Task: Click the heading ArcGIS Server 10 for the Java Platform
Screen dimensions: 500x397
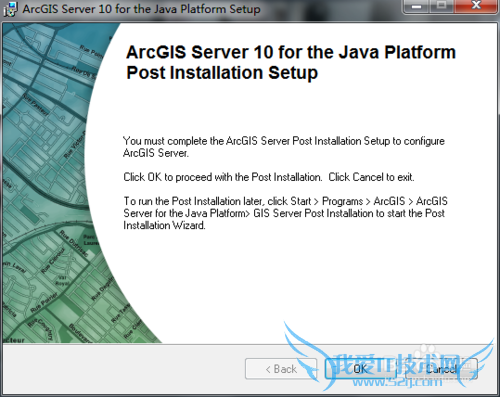Action: click(x=291, y=52)
